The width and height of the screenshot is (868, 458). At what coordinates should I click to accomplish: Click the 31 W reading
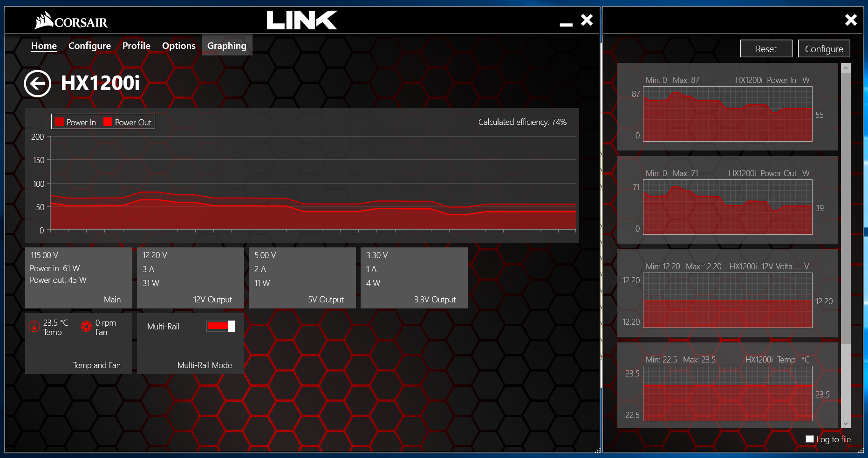click(x=151, y=283)
